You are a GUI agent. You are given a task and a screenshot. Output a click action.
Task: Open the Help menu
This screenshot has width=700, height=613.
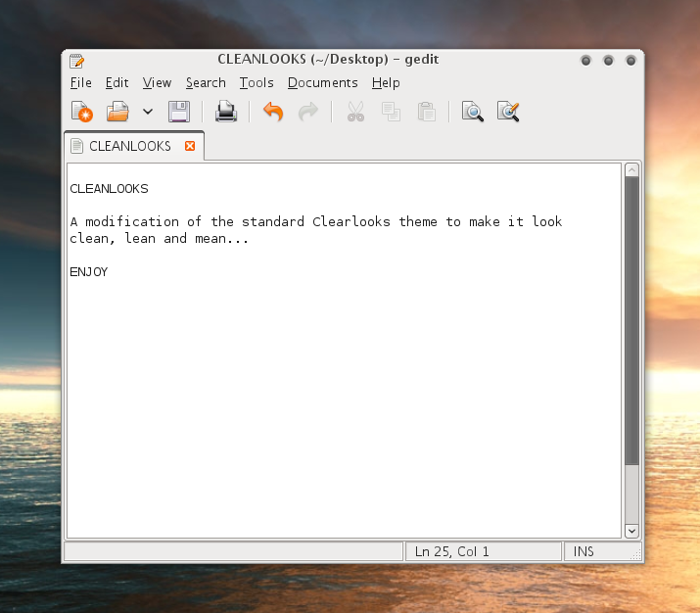point(386,82)
